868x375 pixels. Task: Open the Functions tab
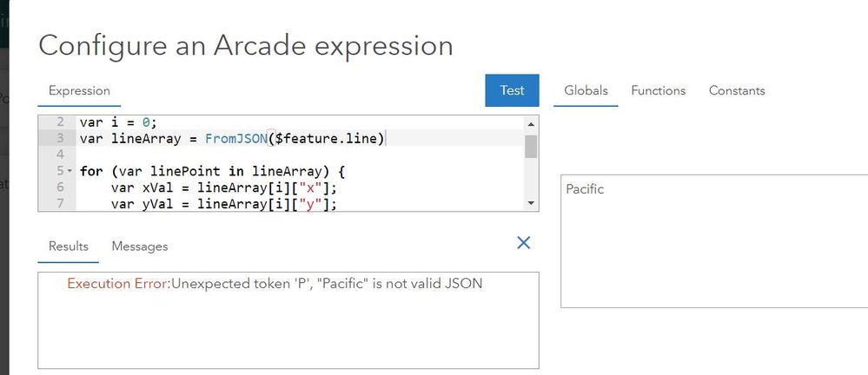(658, 90)
